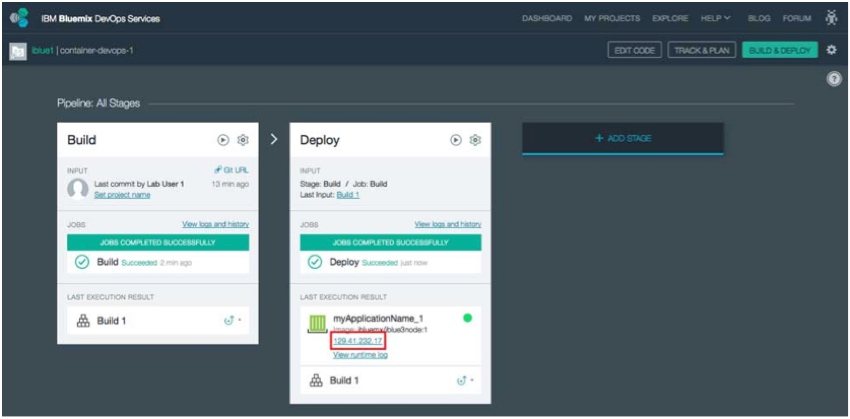This screenshot has width=850, height=419.
Task: Click the green running status dot
Action: (x=467, y=318)
